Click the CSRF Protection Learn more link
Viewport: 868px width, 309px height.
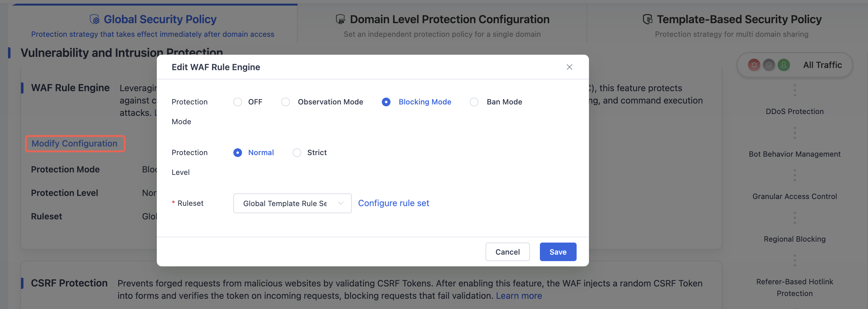(x=519, y=295)
